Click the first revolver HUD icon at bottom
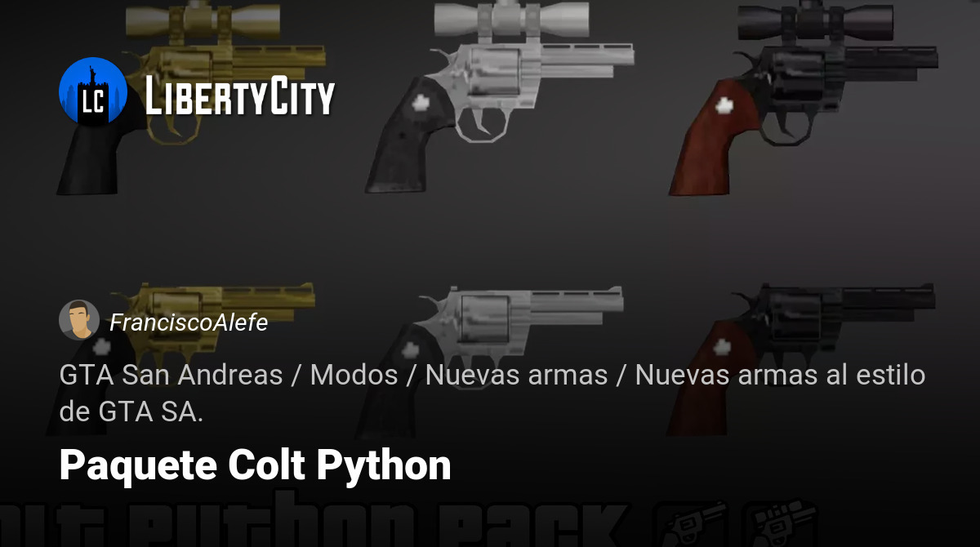 tap(693, 523)
